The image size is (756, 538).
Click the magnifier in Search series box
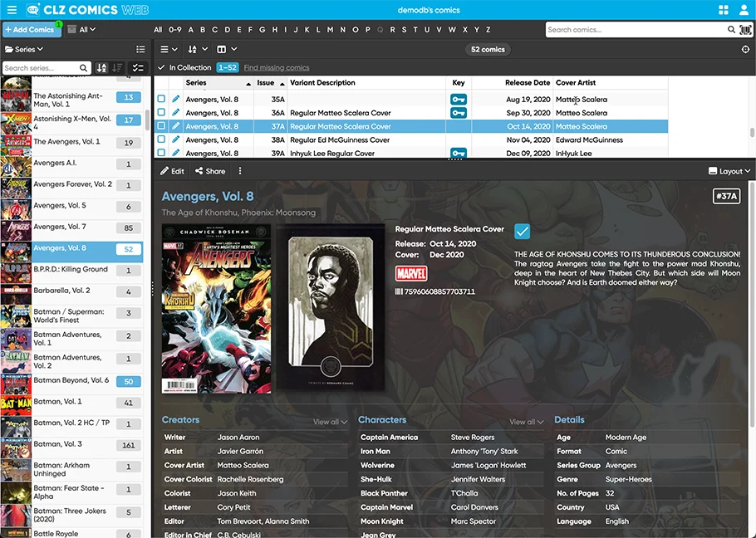[83, 68]
